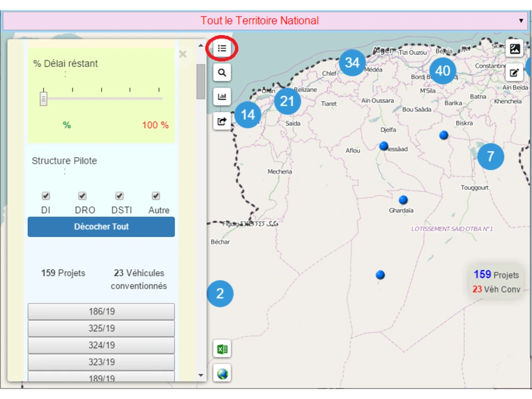Open project 186/19

(101, 311)
